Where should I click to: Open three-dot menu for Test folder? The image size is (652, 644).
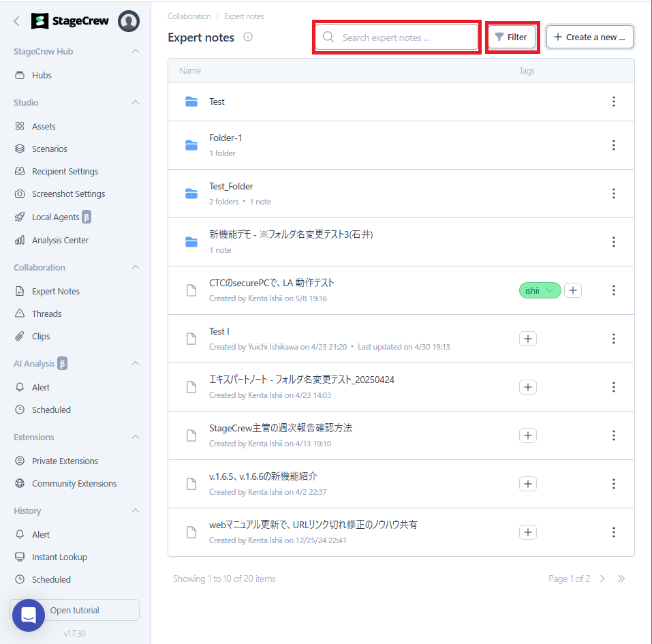[x=613, y=102]
